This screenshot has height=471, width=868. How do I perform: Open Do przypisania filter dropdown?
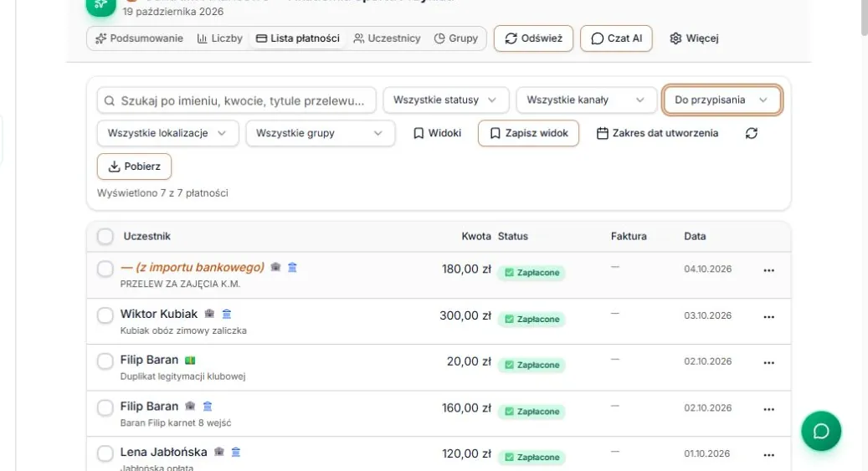click(x=722, y=100)
